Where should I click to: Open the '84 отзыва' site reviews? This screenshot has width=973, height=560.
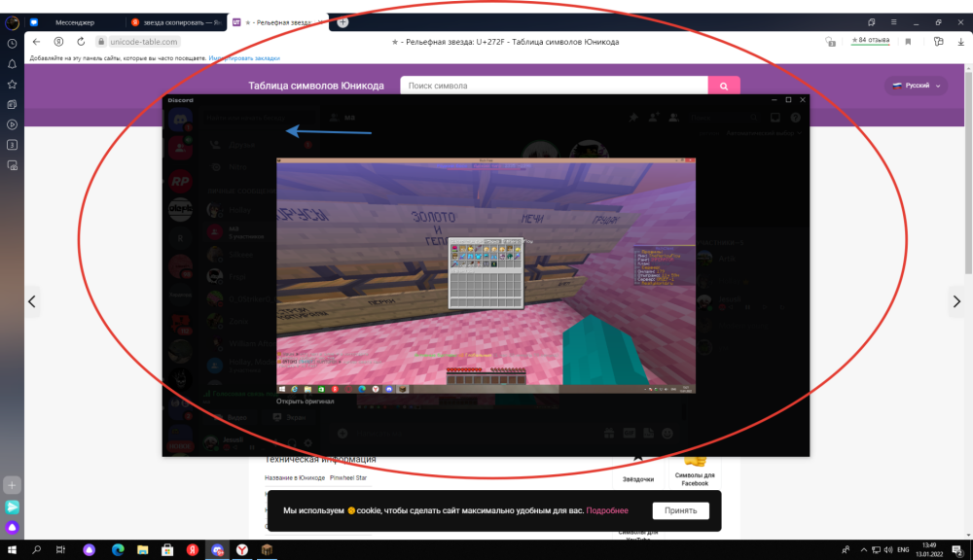coord(870,40)
